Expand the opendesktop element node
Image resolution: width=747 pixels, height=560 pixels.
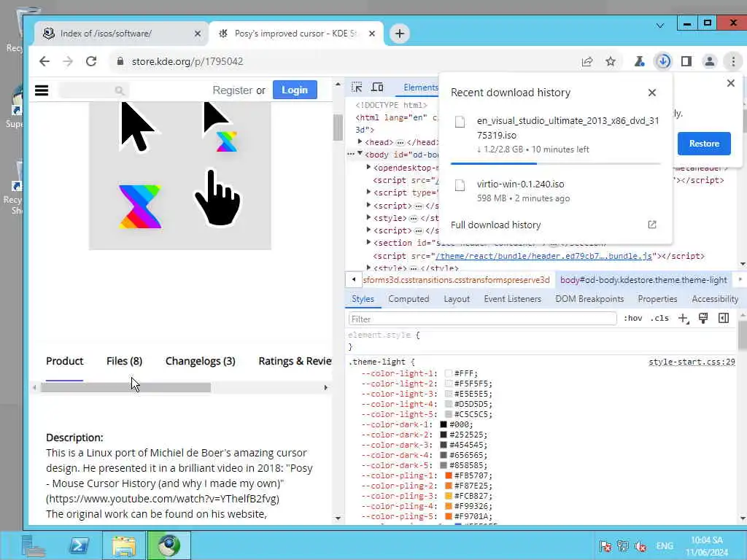[368, 167]
